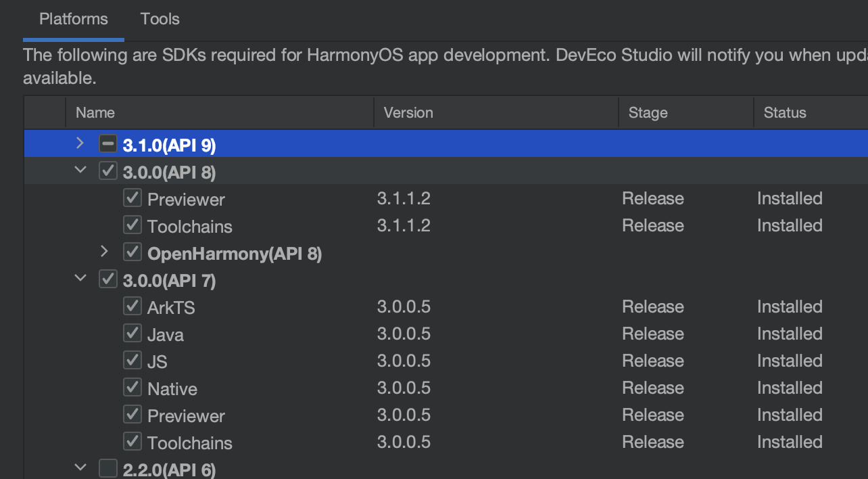Uncheck the Toolchains 3.1.1.2 checkbox
Screen dimensions: 868x479
click(x=132, y=225)
